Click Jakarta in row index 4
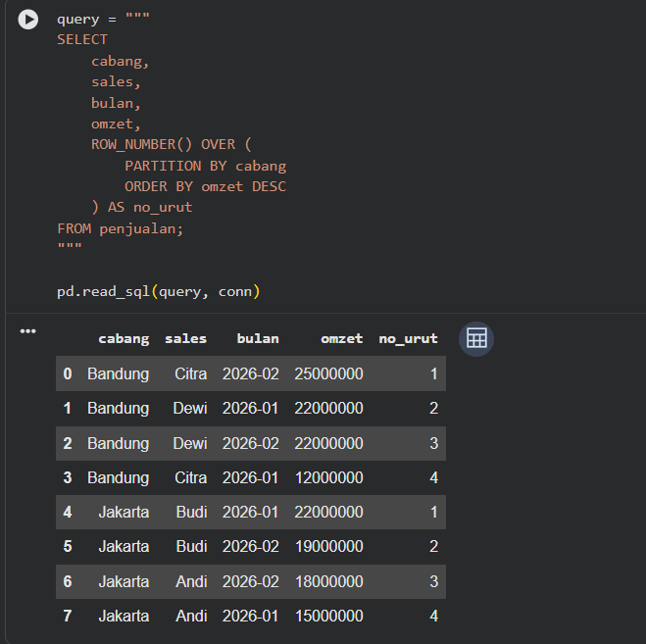 124,512
